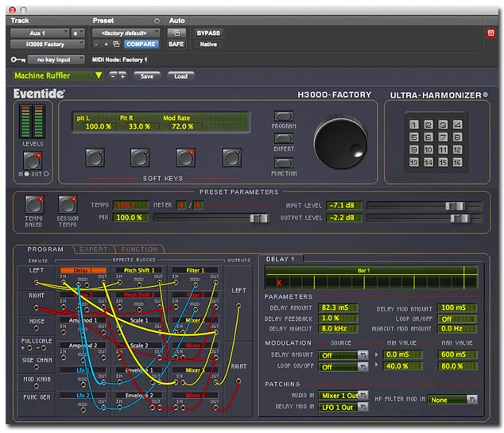Open the HP Filter Mod In dropdown
The image size is (504, 433).
tap(452, 400)
